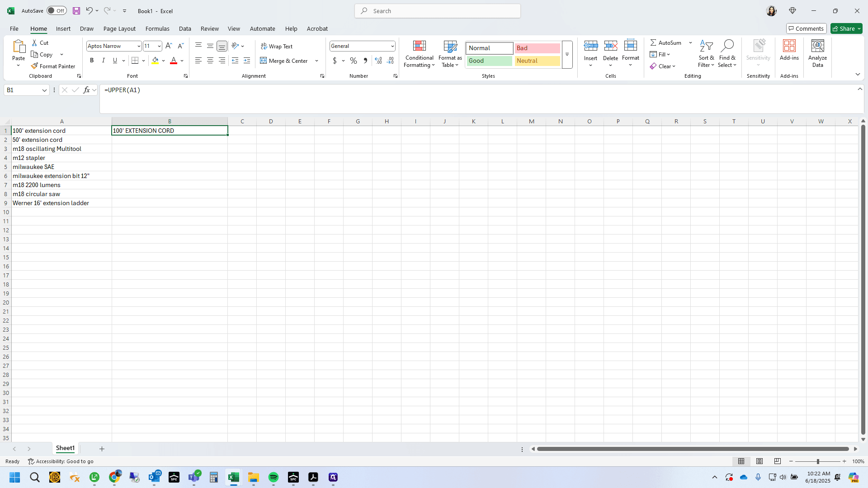Expand the AutoSum dropdown arrow
The height and width of the screenshot is (488, 868).
[690, 42]
